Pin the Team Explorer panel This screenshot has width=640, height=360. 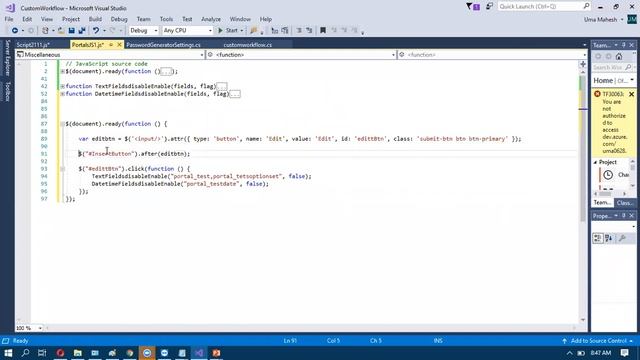pyautogui.click(x=624, y=45)
